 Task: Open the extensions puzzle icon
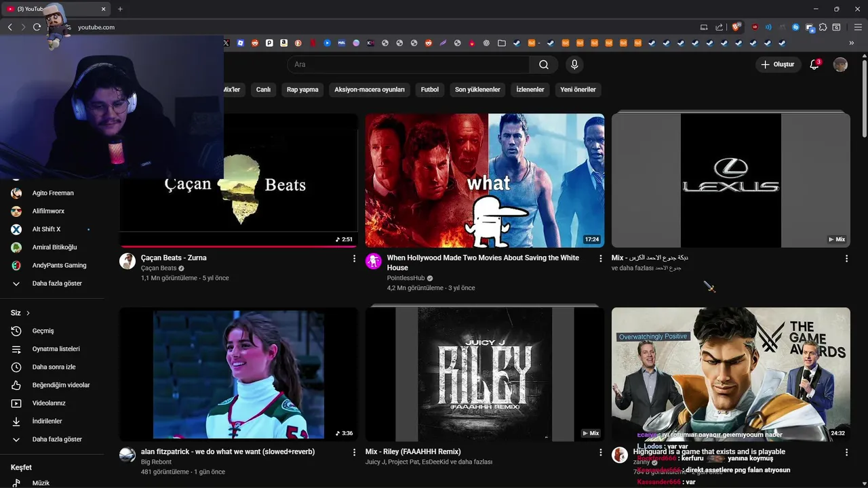coord(823,27)
